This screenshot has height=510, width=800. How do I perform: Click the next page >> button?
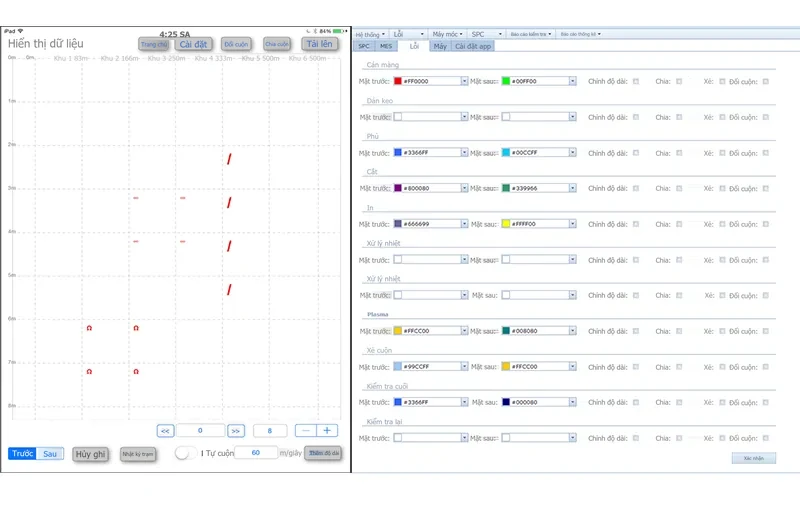pos(236,431)
